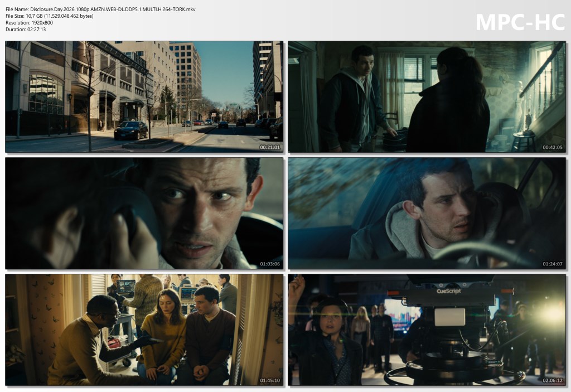Click the Duration: 02:27:13 text
This screenshot has height=392, width=571.
pyautogui.click(x=26, y=29)
